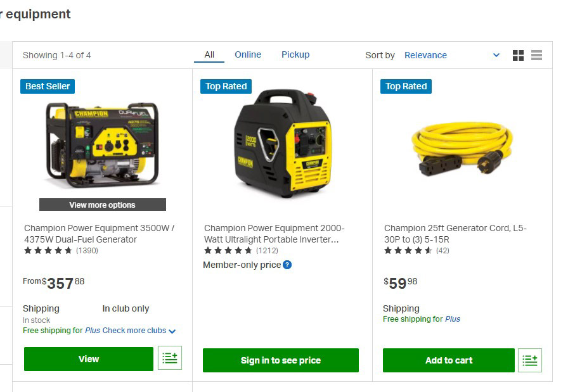Open the Sort by Relevance dropdown

452,55
